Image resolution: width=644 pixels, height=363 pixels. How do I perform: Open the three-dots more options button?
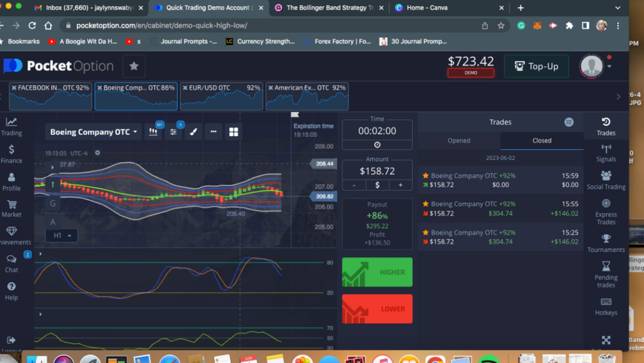(x=213, y=132)
